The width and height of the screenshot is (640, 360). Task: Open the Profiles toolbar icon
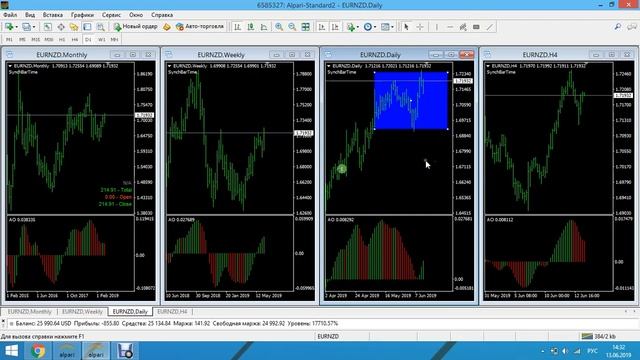(26, 27)
